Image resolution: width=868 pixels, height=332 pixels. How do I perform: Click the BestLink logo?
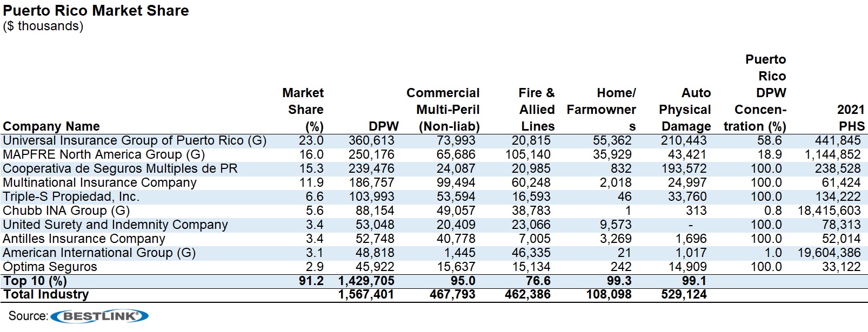99,316
